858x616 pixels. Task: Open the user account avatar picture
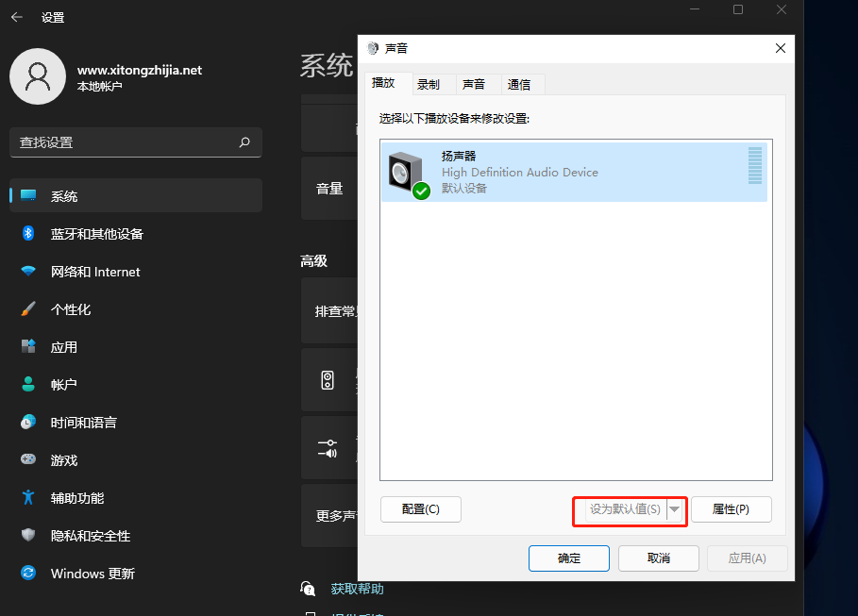[x=38, y=76]
